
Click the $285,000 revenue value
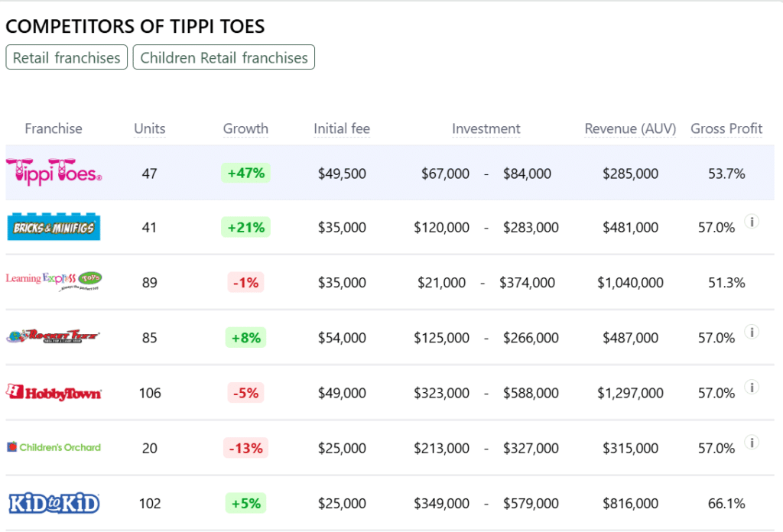click(x=630, y=174)
